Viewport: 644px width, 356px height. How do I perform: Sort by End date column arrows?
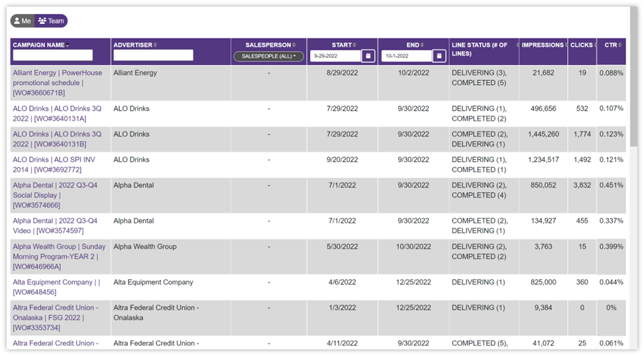(x=422, y=45)
